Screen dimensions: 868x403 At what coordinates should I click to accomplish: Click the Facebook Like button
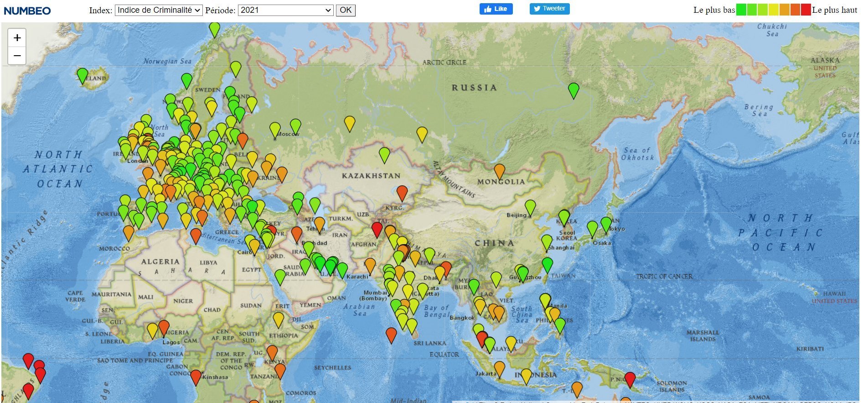click(x=496, y=9)
